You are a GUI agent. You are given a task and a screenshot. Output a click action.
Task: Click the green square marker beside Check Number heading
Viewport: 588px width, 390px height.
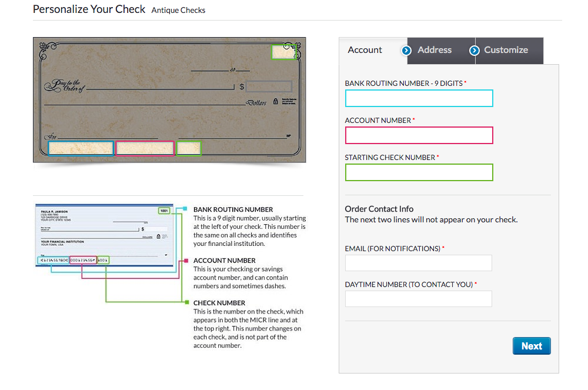point(185,302)
